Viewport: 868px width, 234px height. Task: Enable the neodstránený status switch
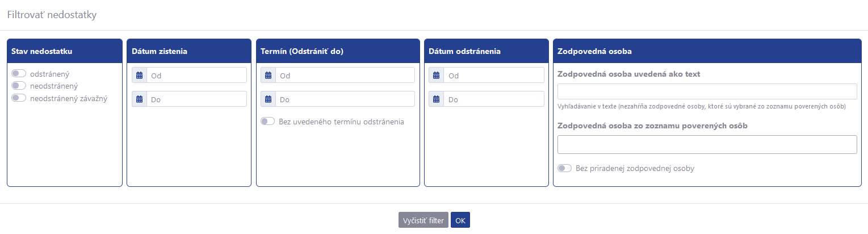tap(19, 86)
